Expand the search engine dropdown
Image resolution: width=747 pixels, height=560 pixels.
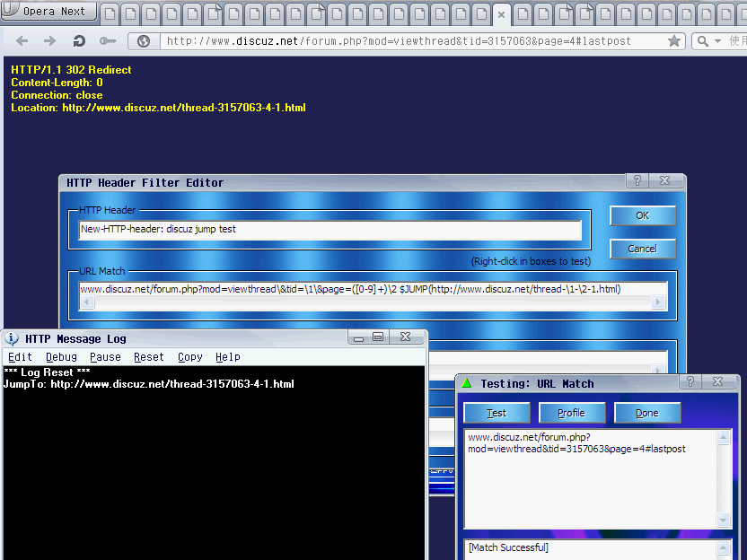coord(717,41)
